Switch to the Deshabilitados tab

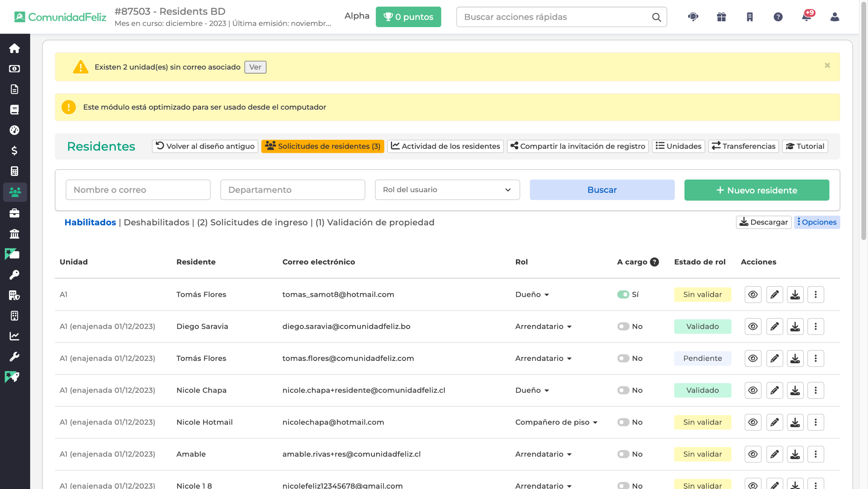[x=156, y=222]
